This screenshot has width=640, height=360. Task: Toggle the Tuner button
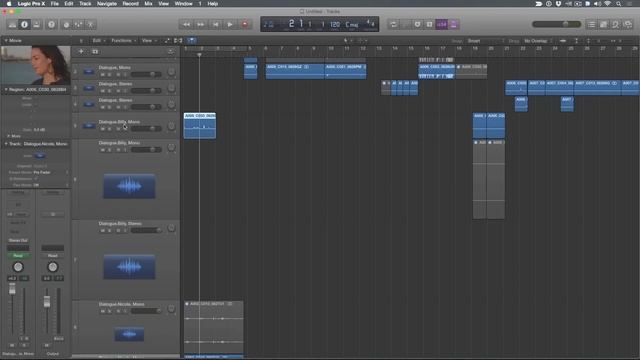point(417,24)
